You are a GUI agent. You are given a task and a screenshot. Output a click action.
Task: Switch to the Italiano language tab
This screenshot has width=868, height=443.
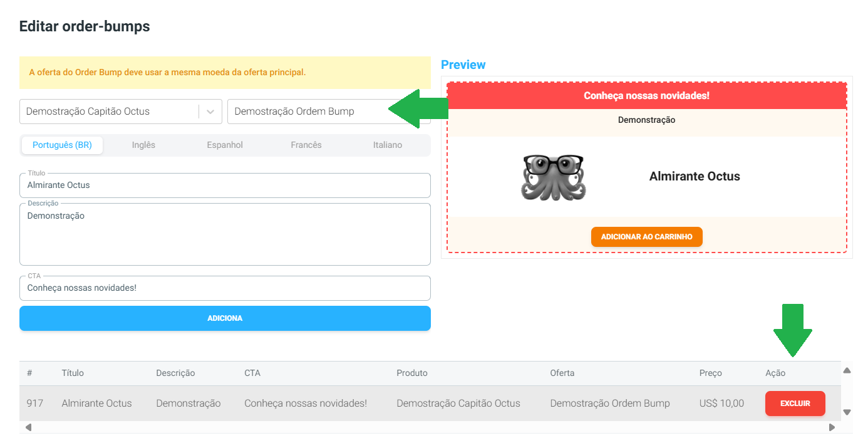(388, 145)
